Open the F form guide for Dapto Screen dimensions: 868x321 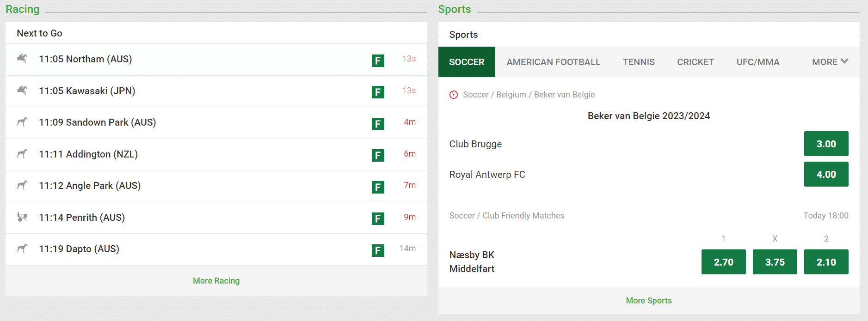click(x=378, y=251)
